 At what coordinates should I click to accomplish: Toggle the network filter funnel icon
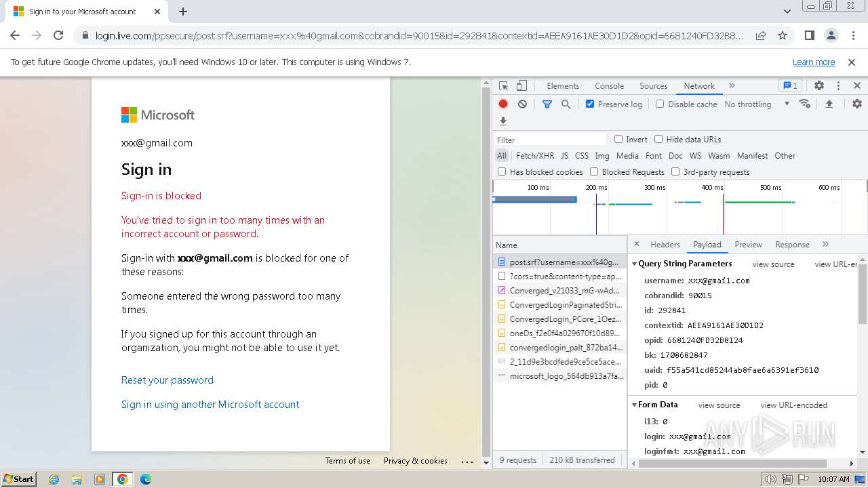click(x=547, y=104)
